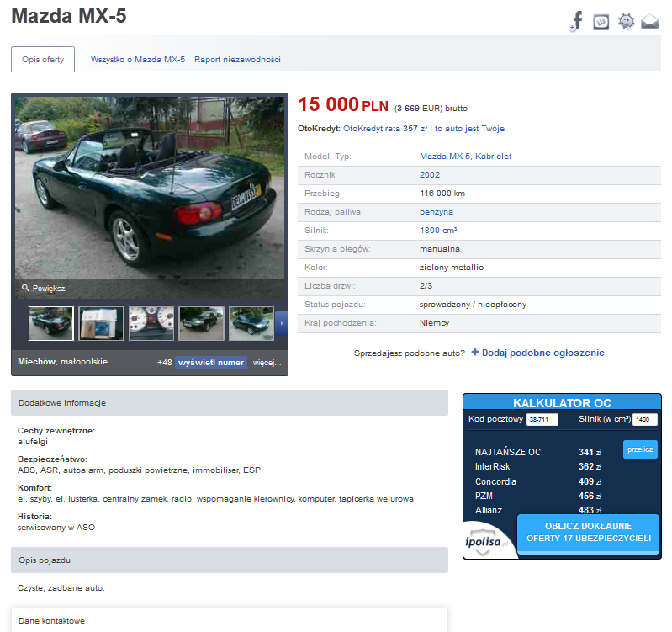Send the offer by email icon

click(x=650, y=21)
